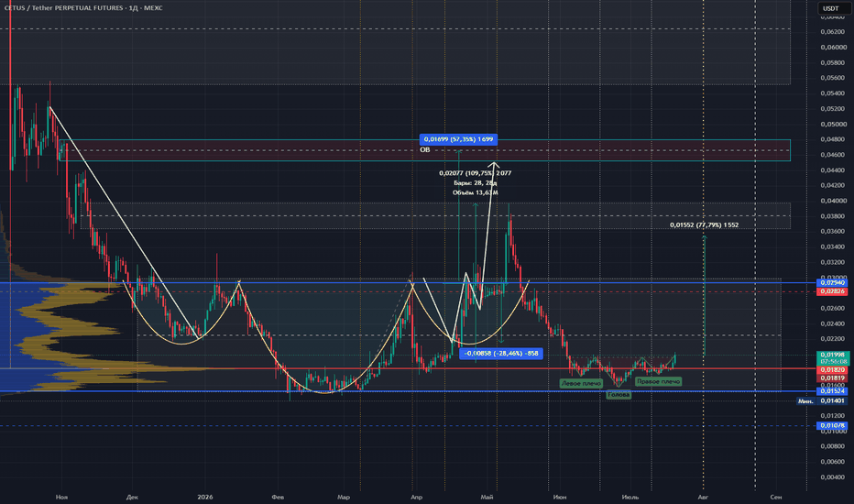This screenshot has height=504, width=854.
Task: Click the Бары: 28, 28д info text
Action: pos(475,183)
